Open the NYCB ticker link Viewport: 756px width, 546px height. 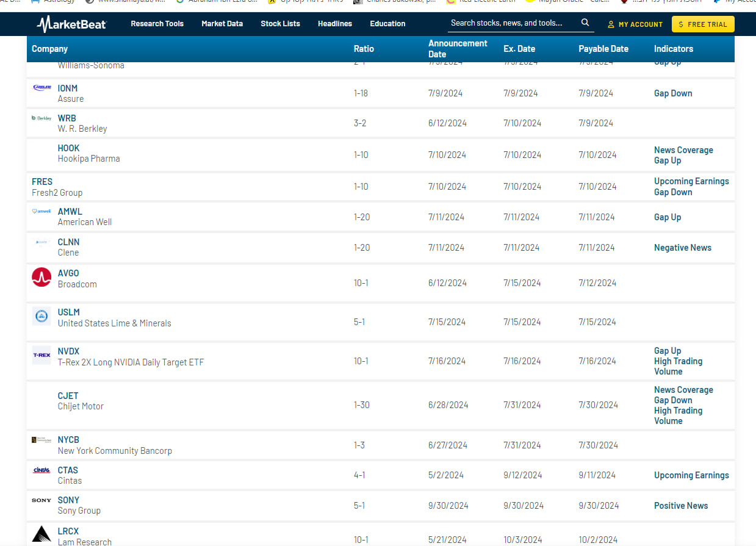tap(69, 440)
